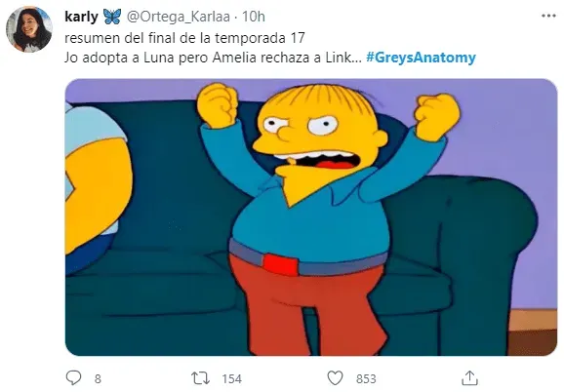The height and width of the screenshot is (392, 564).
Task: Open the @Ortega_Karlaa handle link
Action: tap(179, 17)
